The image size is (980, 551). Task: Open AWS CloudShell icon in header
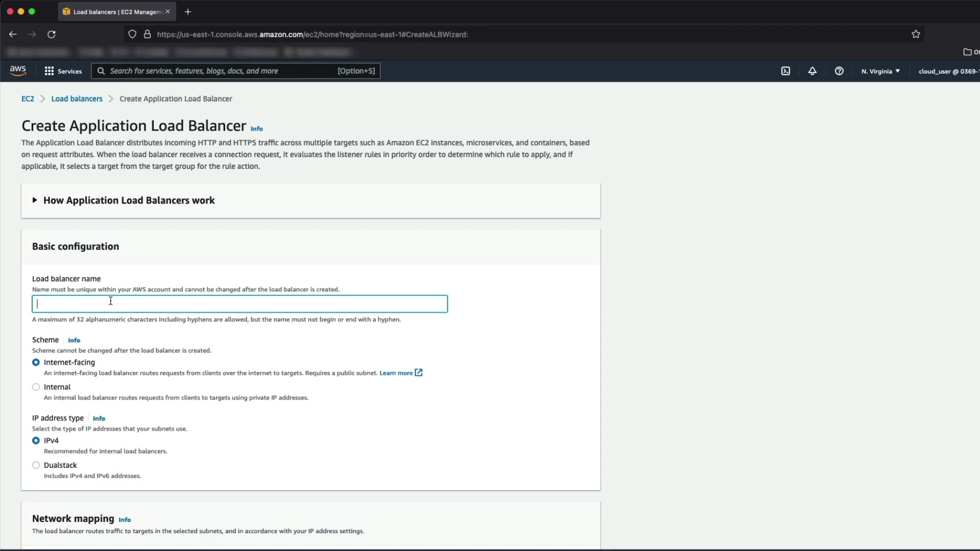pos(786,71)
